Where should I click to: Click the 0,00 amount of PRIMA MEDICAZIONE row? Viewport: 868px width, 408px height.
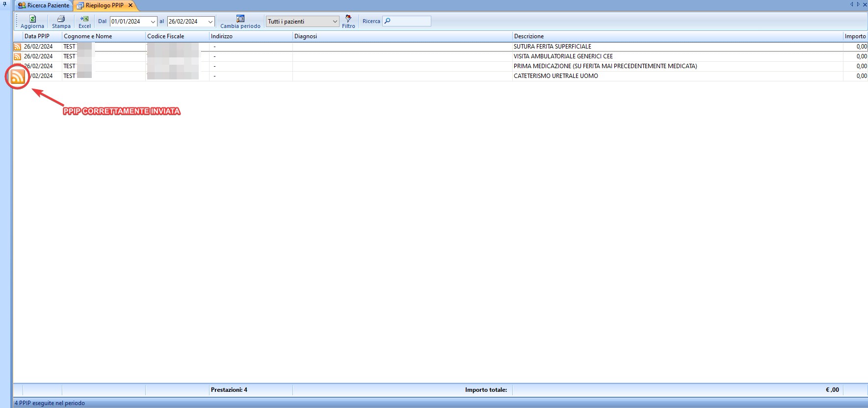click(862, 66)
